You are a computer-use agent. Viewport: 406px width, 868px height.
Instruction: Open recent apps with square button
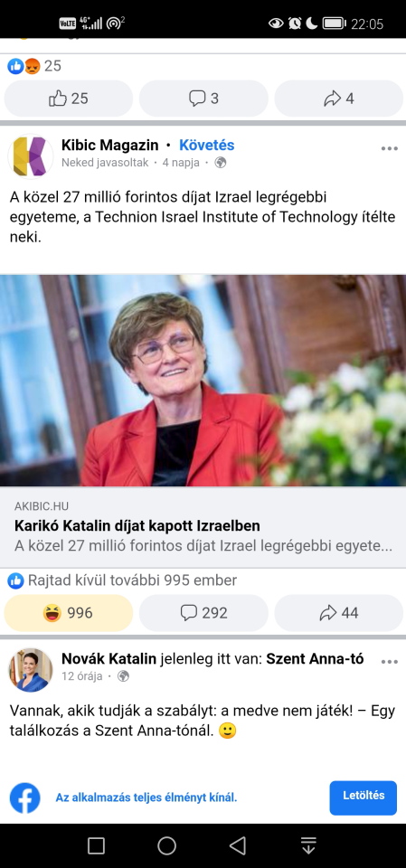pyautogui.click(x=96, y=845)
